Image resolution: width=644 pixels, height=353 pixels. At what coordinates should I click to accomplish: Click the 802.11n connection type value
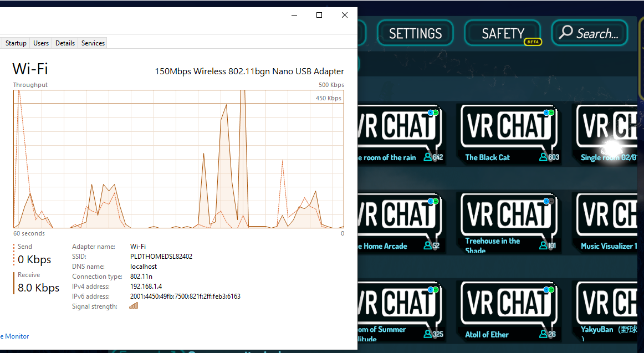pos(141,277)
